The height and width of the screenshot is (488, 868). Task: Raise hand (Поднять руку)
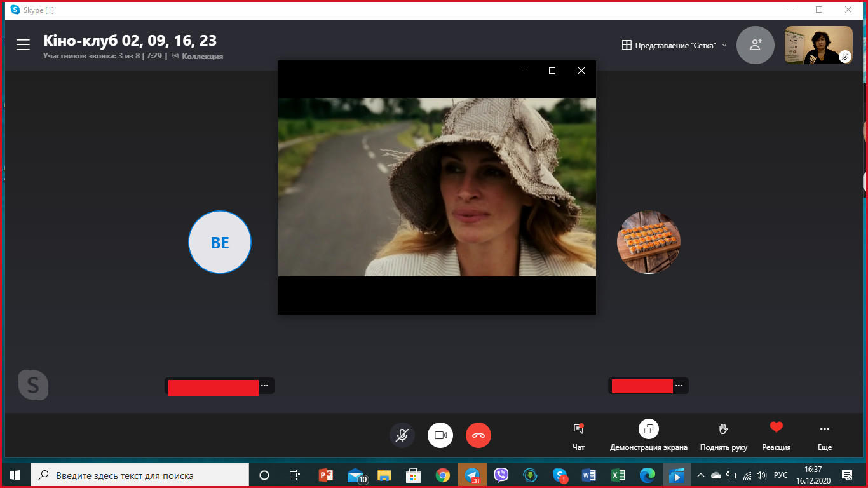click(724, 437)
